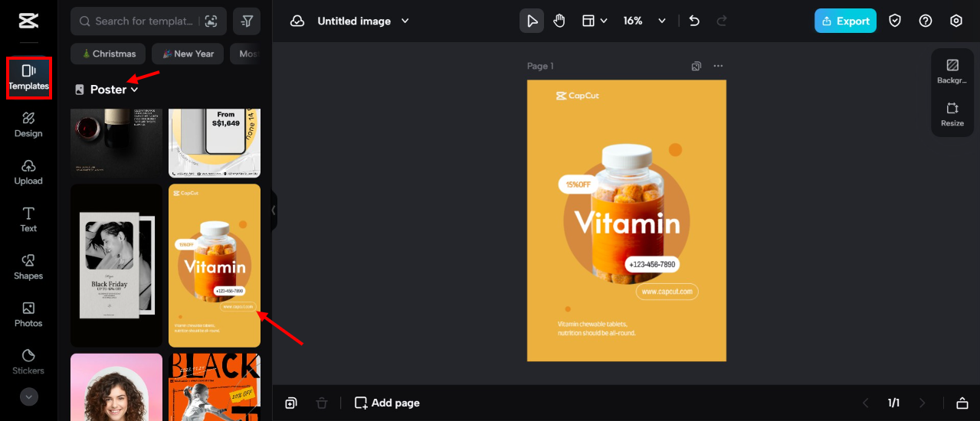
Task: Duplicate Page 1 using copy icon
Action: point(696,66)
